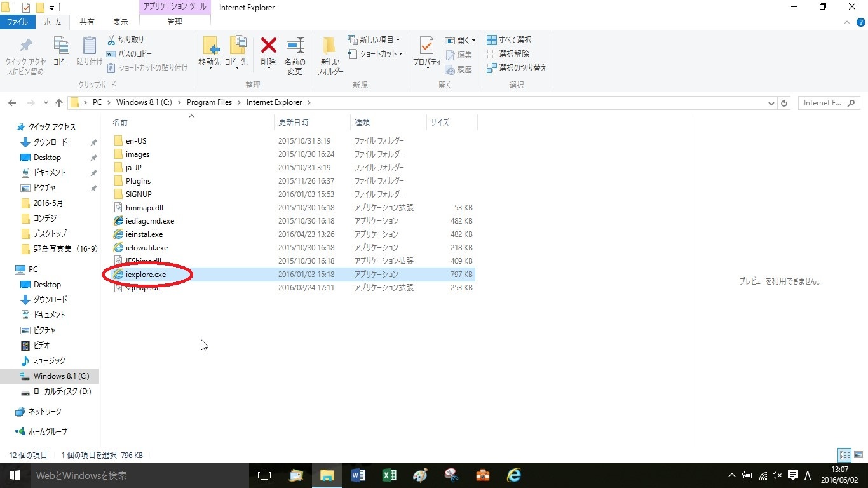Screen dimensions: 868x488
Task: Switch to the Home (ホーム) tab
Action: point(53,22)
